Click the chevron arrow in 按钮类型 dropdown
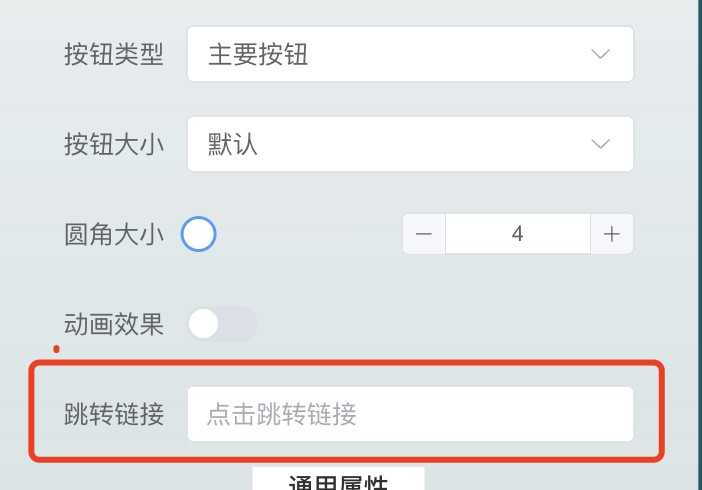 (600, 54)
